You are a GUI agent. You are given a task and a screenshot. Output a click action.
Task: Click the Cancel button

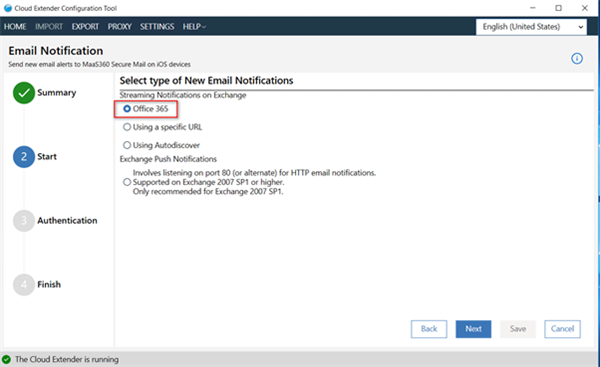(562, 329)
